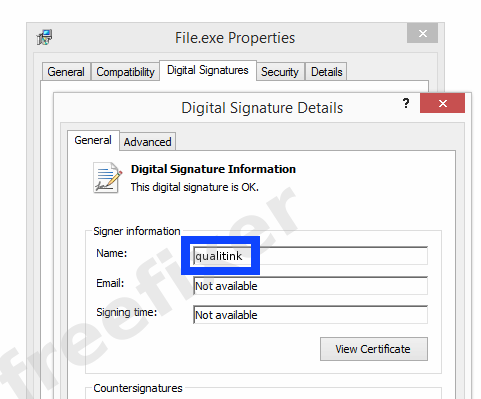Click the Digital Signature Information heading
The image size is (481, 399).
point(213,169)
